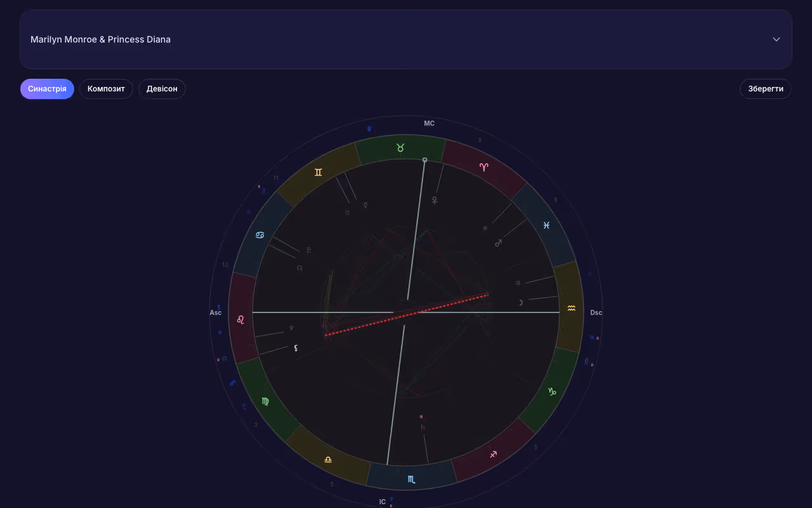Select the Leo sign near Asc
Image resolution: width=812 pixels, height=508 pixels.
(240, 319)
